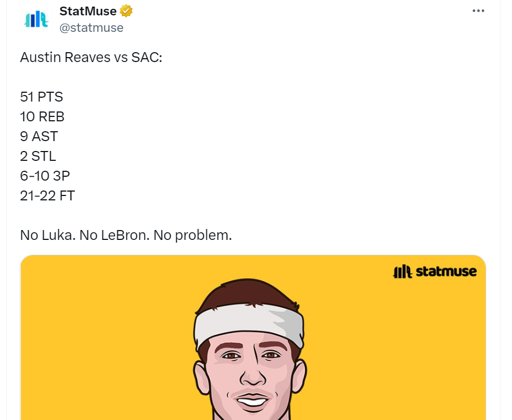512x420 pixels.
Task: Click the gold verified badge
Action: click(x=127, y=11)
